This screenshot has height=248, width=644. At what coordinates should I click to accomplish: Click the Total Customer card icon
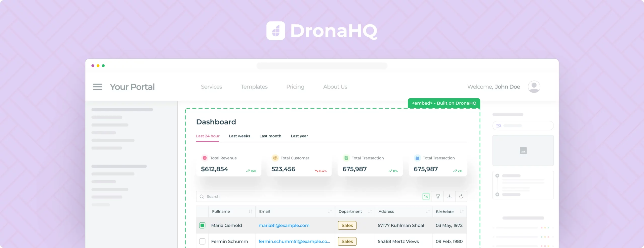tap(275, 158)
